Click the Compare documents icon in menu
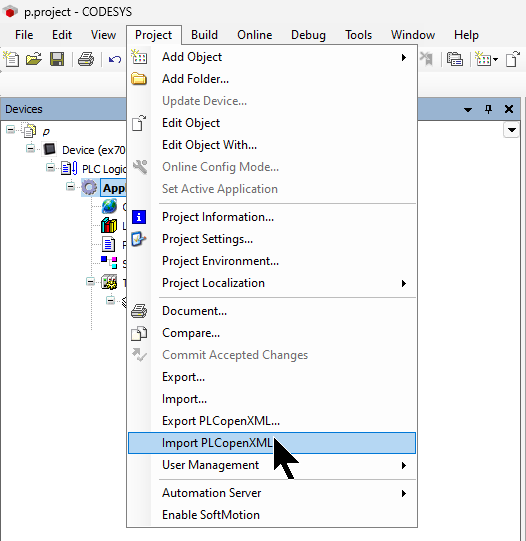 click(139, 333)
